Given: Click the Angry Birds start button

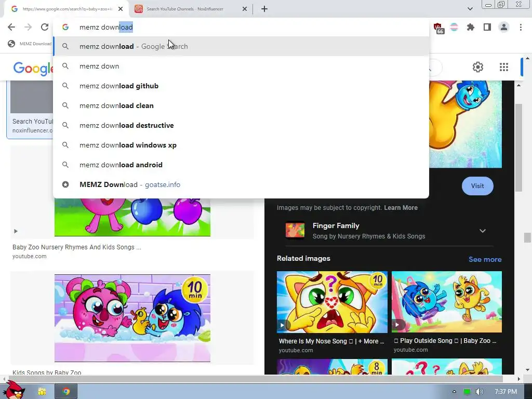Looking at the screenshot, I should [14, 391].
